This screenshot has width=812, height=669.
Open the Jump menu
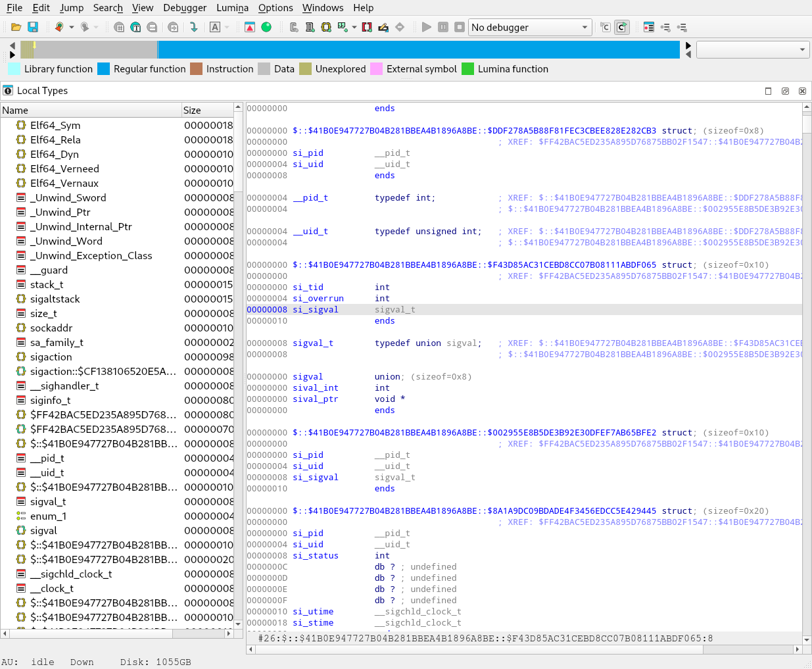[x=72, y=8]
